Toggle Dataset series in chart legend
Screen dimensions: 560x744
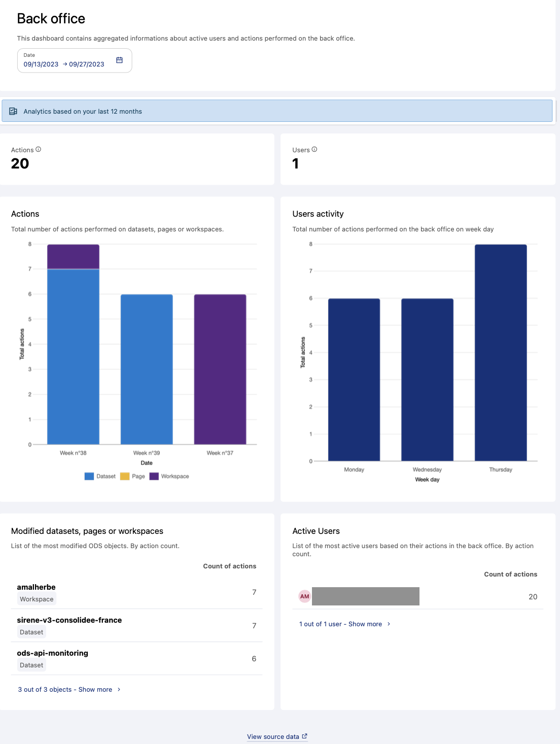(x=100, y=477)
